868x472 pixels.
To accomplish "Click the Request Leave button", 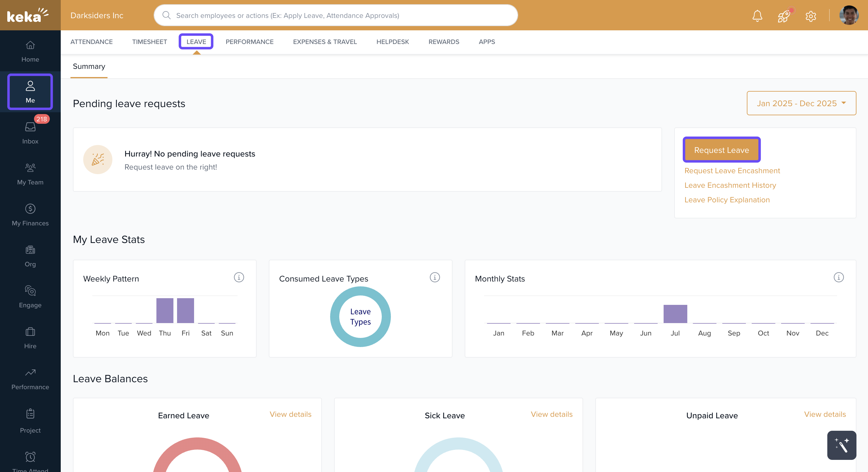I will tap(721, 150).
